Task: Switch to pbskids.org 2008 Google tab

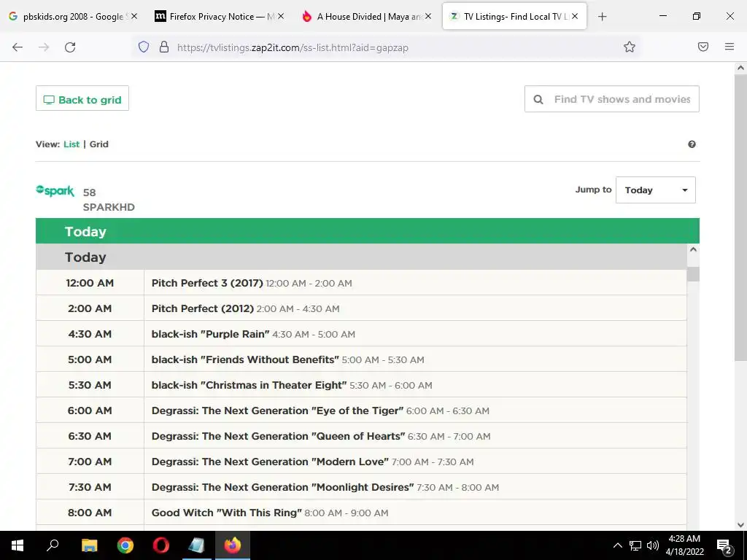Action: pyautogui.click(x=72, y=16)
